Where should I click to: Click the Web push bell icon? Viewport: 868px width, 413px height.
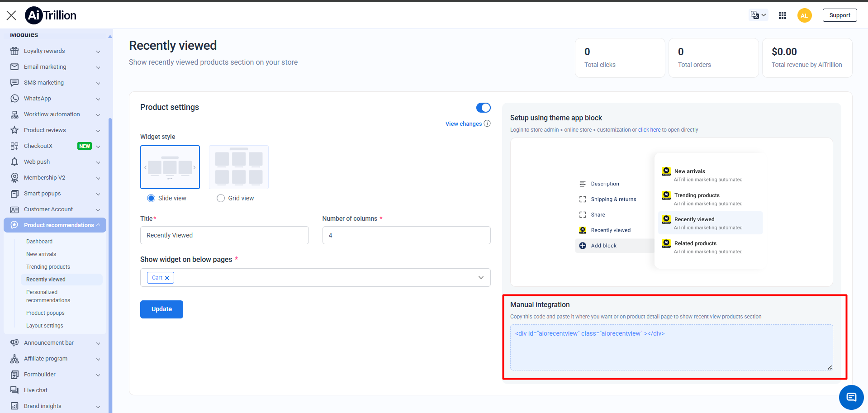14,162
